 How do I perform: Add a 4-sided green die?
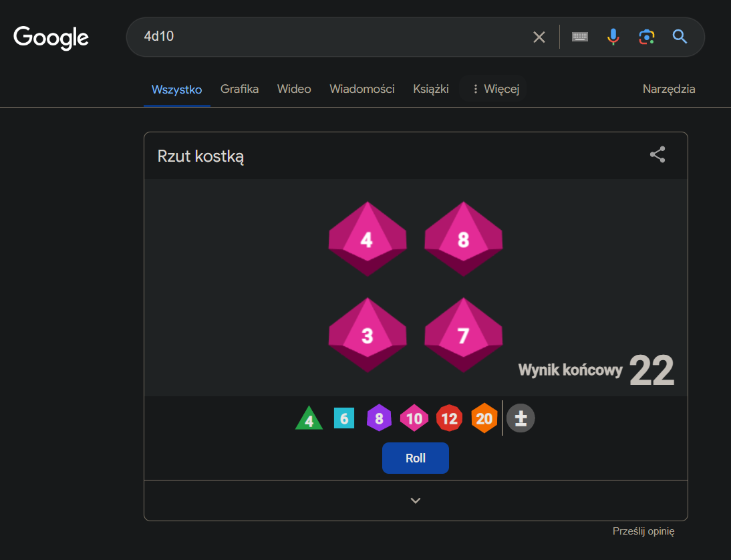pyautogui.click(x=309, y=419)
